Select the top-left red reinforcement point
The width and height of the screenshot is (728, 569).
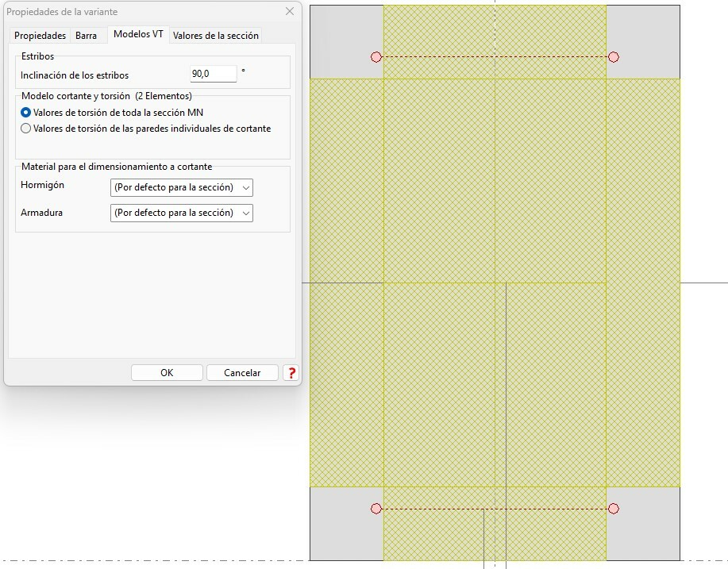point(376,57)
